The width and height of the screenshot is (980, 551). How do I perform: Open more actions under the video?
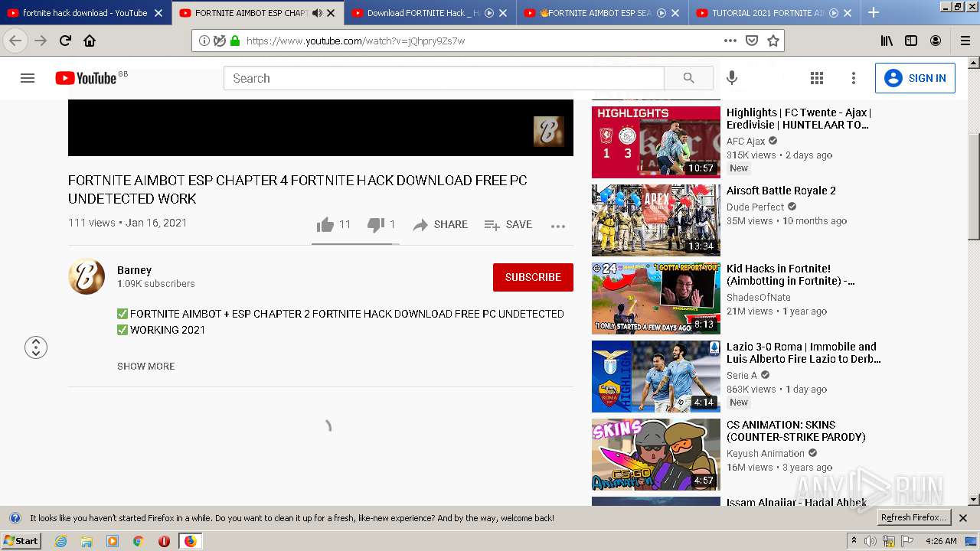point(558,225)
